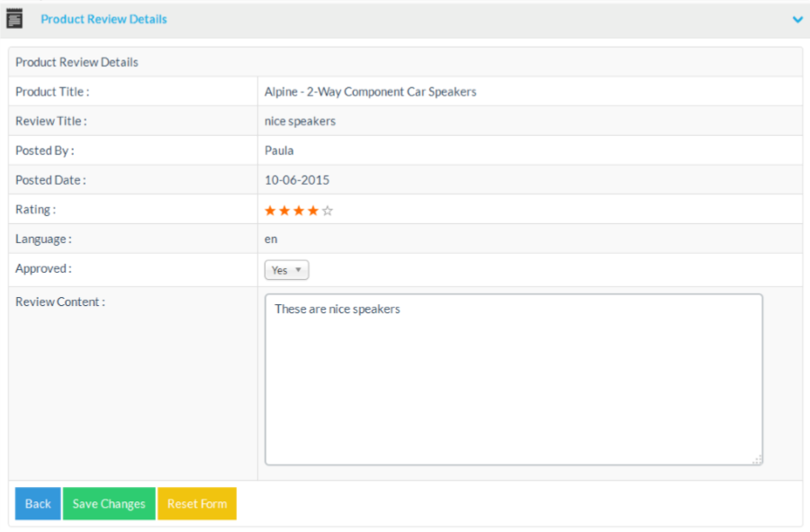The image size is (810, 532).
Task: Click the review title value 'nice speakers'
Action: (x=300, y=122)
